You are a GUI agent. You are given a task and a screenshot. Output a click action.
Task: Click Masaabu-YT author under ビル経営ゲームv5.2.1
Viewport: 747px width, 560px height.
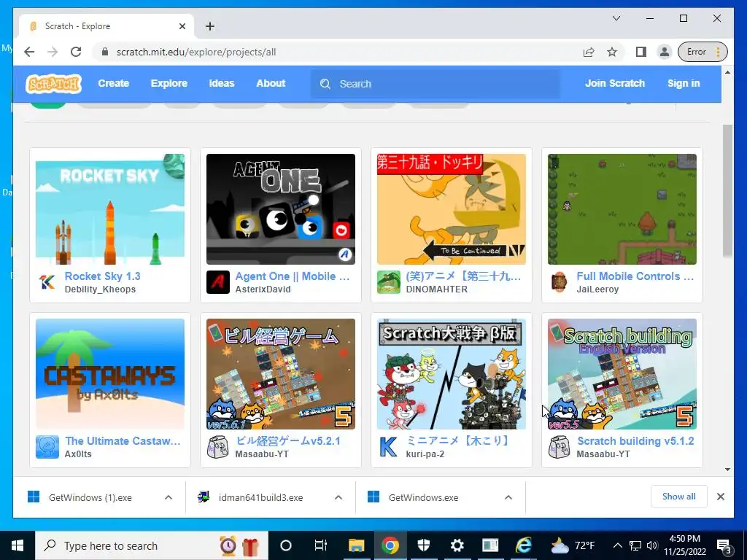[x=262, y=454]
